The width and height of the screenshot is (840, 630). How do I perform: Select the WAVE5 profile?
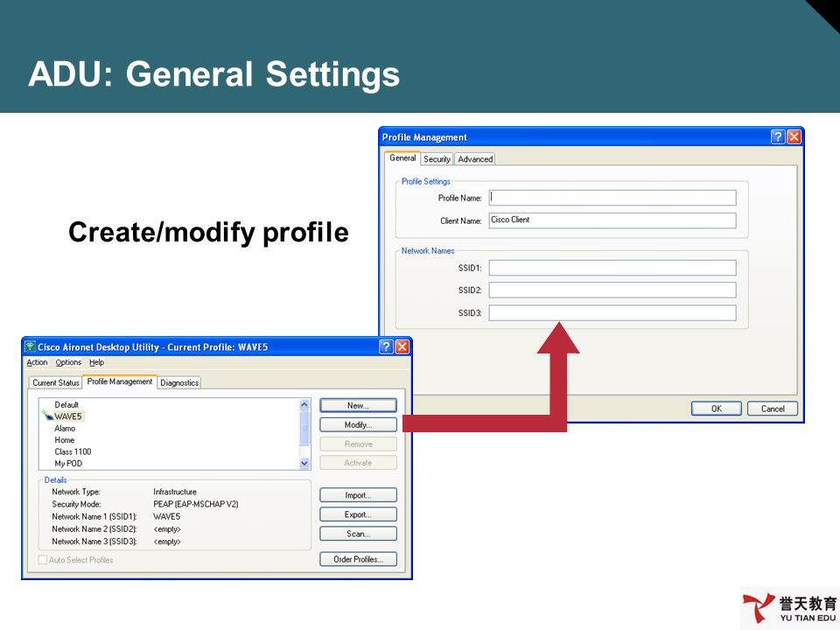click(x=68, y=416)
